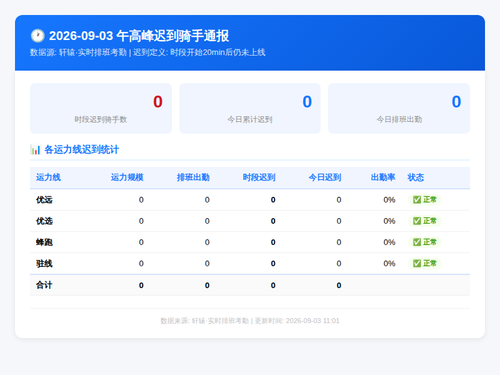500x375 pixels.
Task: Click the 出勤率 column header
Action: pyautogui.click(x=383, y=177)
